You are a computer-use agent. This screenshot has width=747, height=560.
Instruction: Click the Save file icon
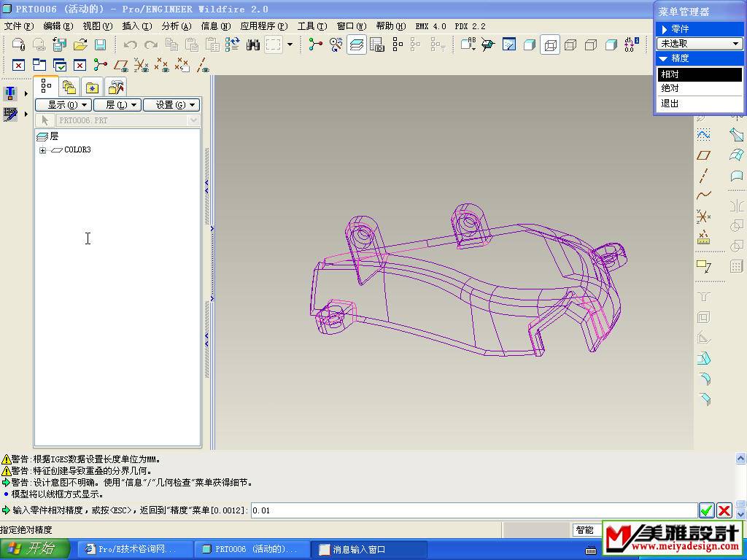point(101,45)
